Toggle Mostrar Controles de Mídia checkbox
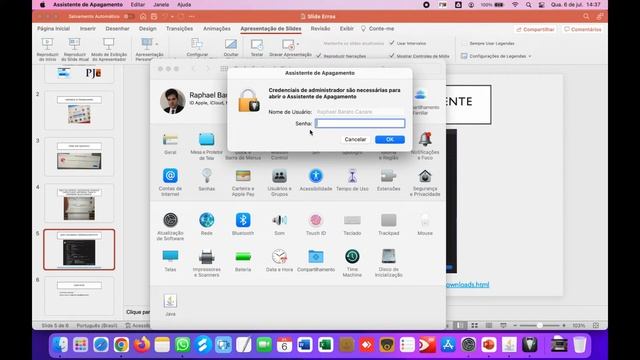 click(x=392, y=56)
